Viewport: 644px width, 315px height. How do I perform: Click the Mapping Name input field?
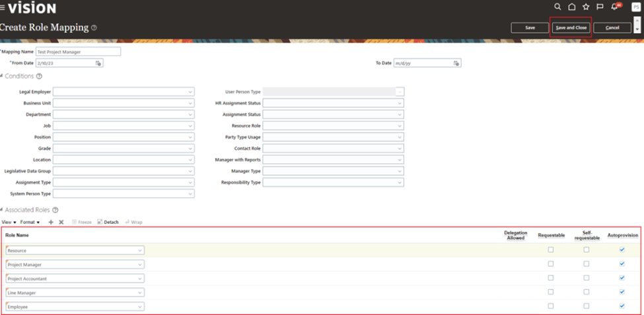tap(78, 52)
